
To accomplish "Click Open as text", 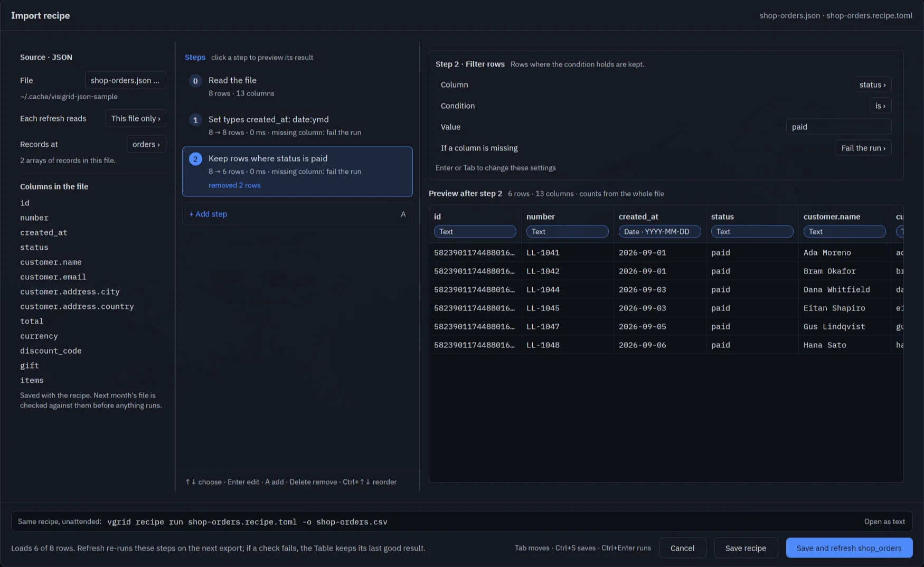I will [884, 522].
